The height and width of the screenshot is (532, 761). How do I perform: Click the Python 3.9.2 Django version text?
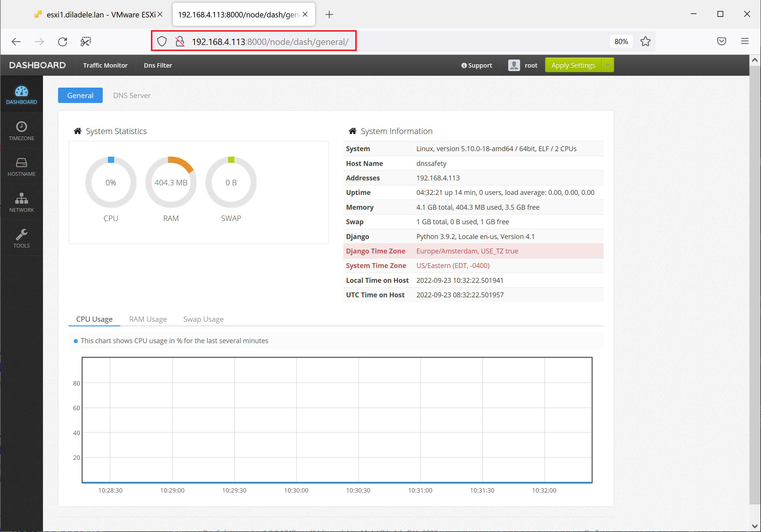click(475, 236)
